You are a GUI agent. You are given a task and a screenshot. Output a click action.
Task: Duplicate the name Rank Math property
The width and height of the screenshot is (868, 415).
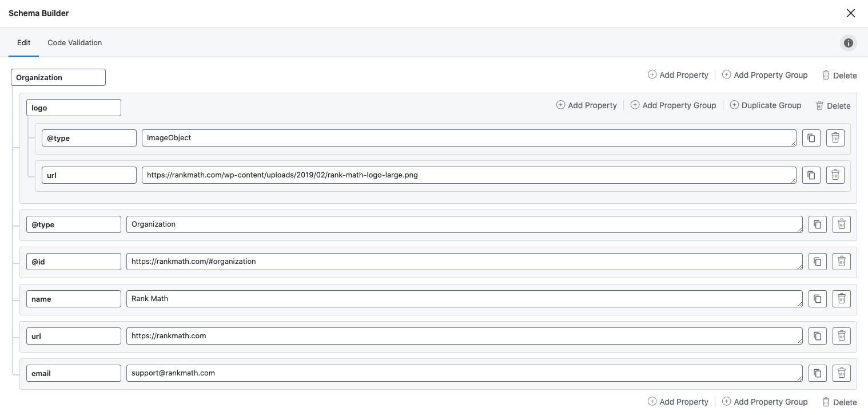(818, 299)
